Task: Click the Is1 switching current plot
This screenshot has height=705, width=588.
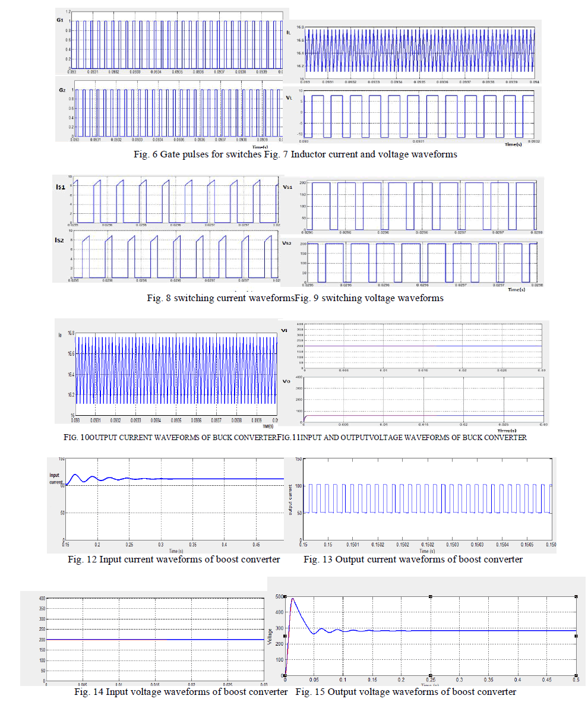Action: 176,201
